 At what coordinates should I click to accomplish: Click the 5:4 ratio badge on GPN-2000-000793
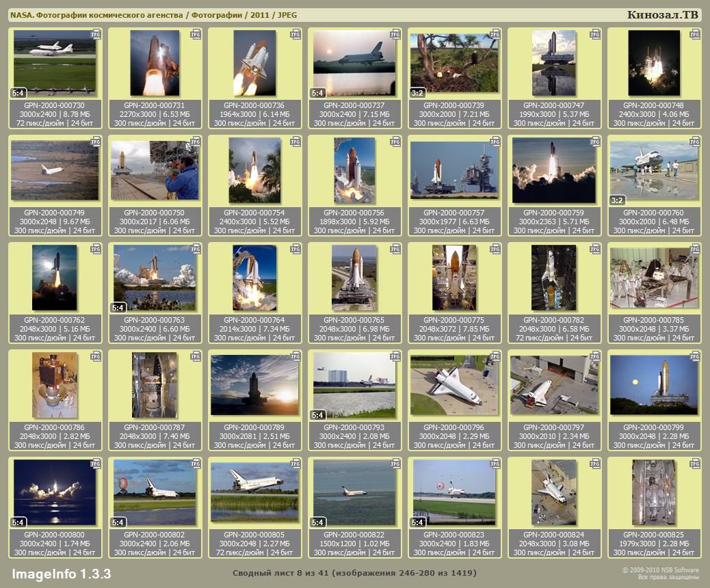(318, 414)
